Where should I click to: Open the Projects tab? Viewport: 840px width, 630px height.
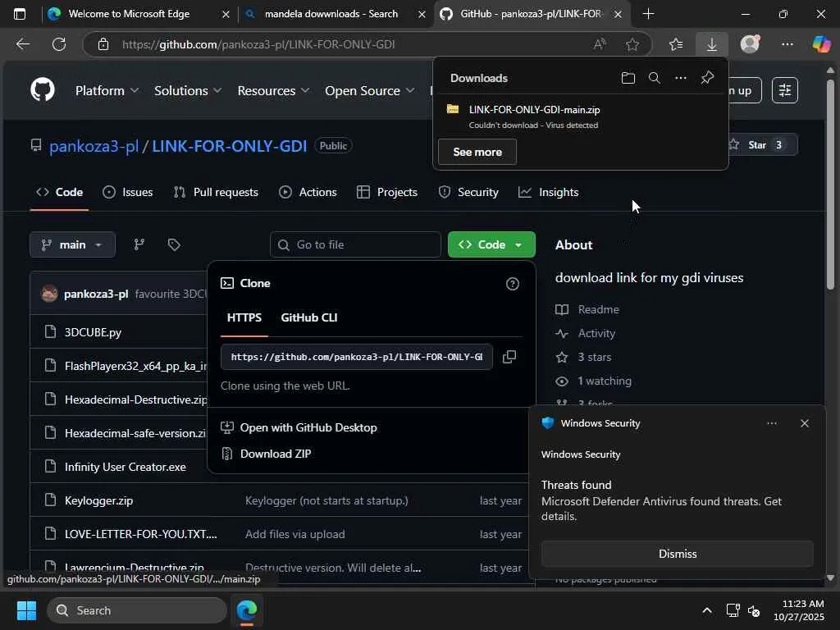click(387, 192)
